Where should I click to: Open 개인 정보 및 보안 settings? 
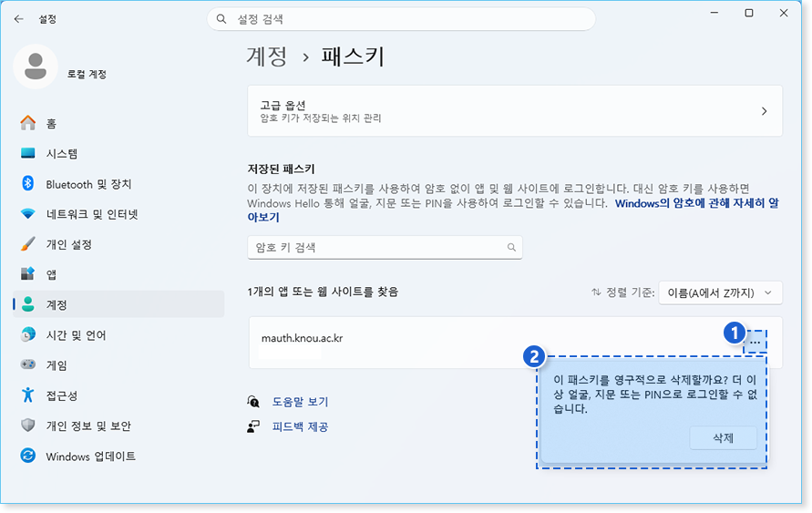coord(118,426)
